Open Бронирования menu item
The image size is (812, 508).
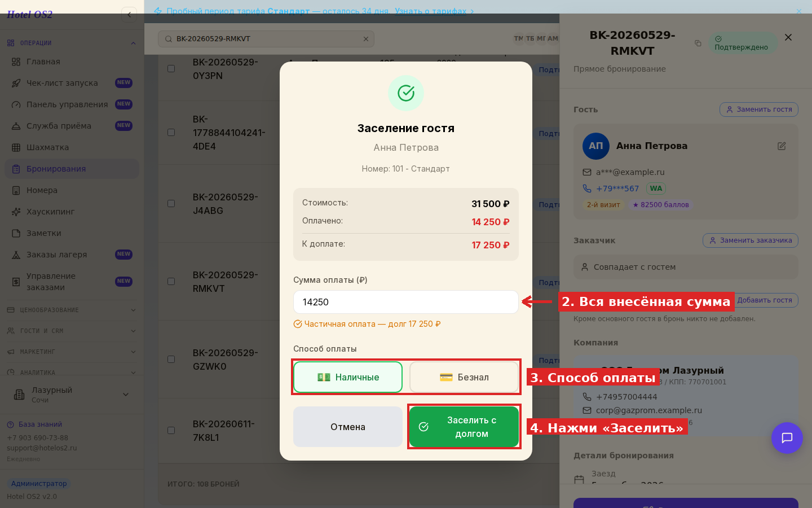(72, 169)
